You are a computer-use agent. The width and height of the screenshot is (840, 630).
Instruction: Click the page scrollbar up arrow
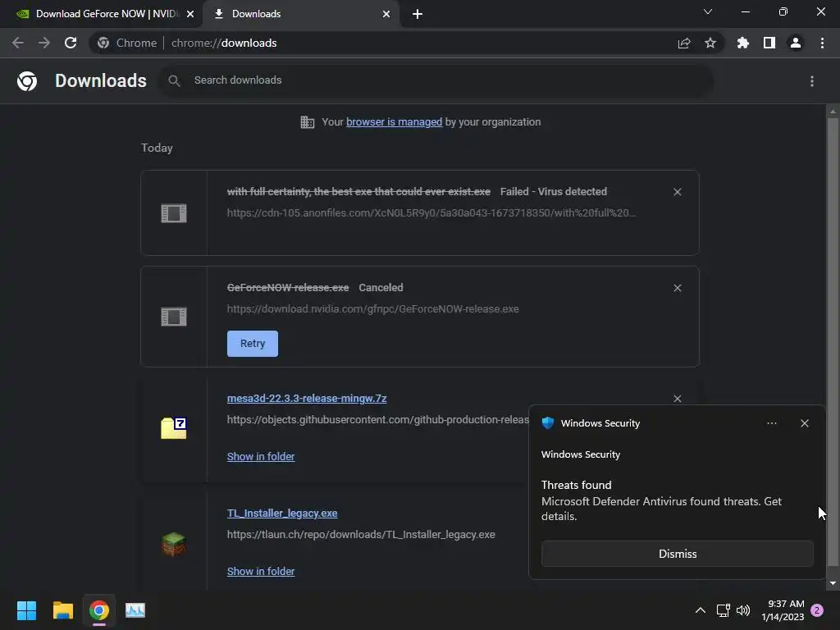(x=833, y=112)
